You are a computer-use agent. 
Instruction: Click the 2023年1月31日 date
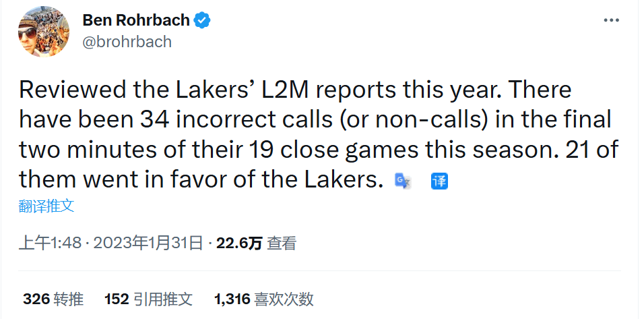point(148,243)
